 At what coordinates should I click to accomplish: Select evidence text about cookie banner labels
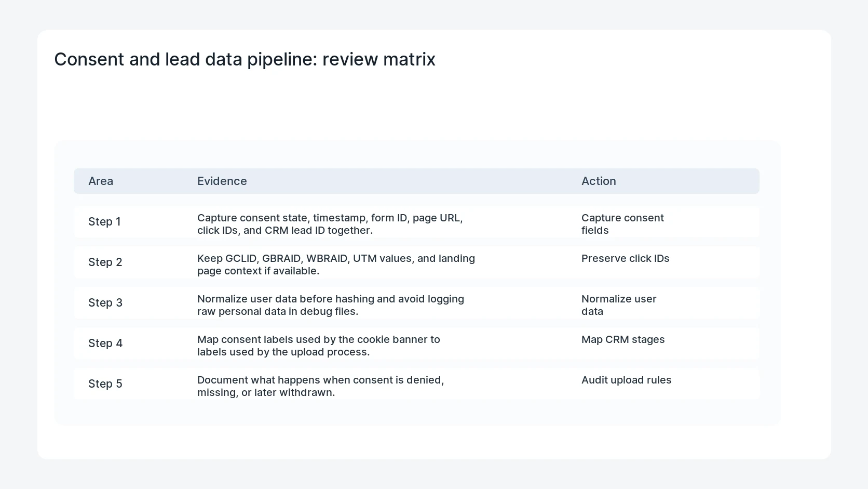(319, 346)
